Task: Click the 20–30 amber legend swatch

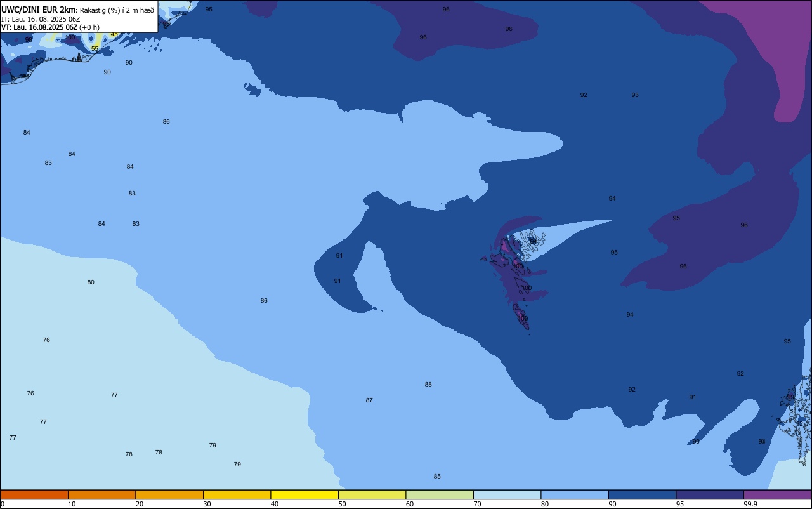Action: click(x=169, y=494)
